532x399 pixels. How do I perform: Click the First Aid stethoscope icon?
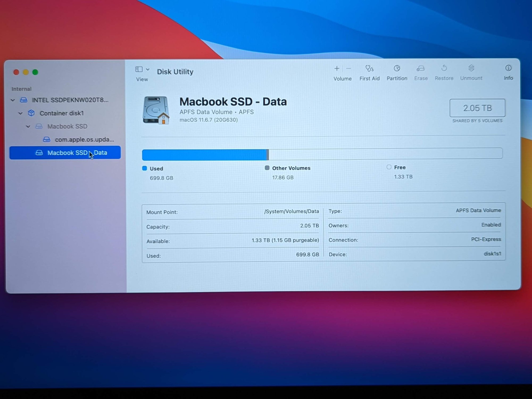coord(369,69)
